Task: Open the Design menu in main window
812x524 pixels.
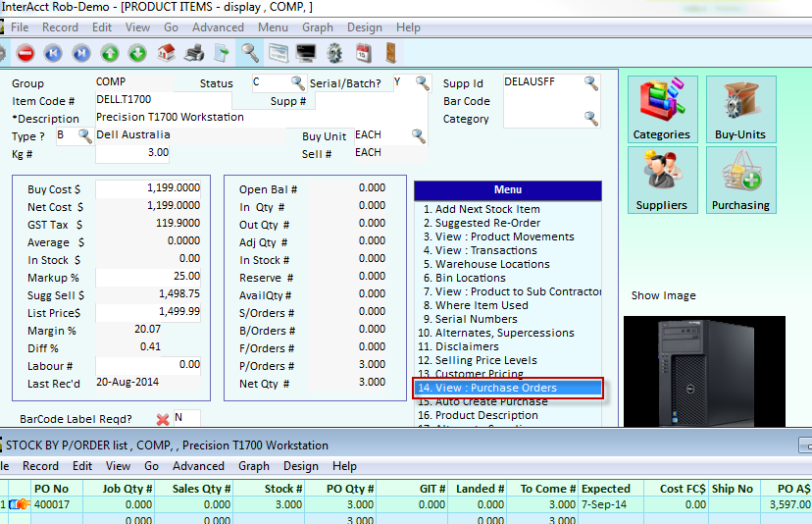Action: coord(365,27)
